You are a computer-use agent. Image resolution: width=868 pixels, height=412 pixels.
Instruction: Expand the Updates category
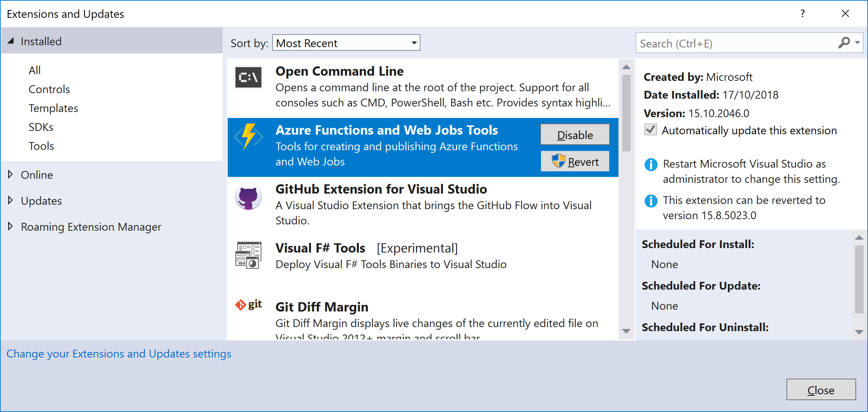pos(10,200)
